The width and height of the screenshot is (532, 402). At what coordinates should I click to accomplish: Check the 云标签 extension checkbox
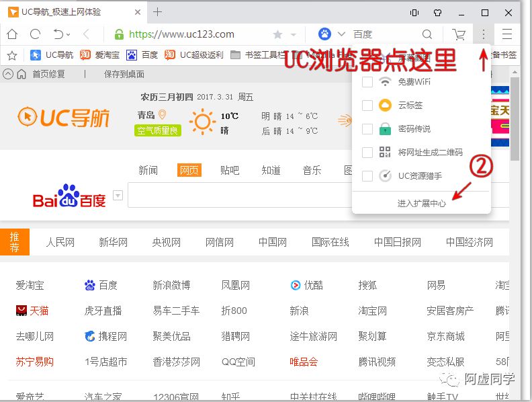tap(367, 106)
